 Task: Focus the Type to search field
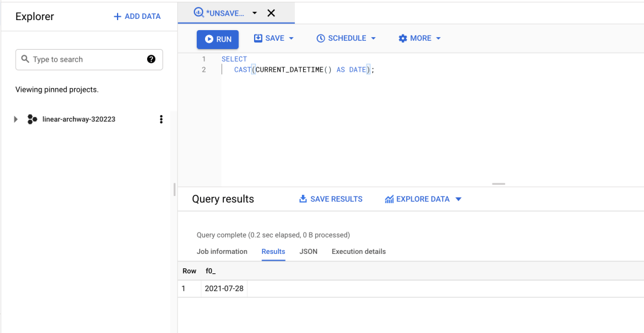pyautogui.click(x=89, y=60)
